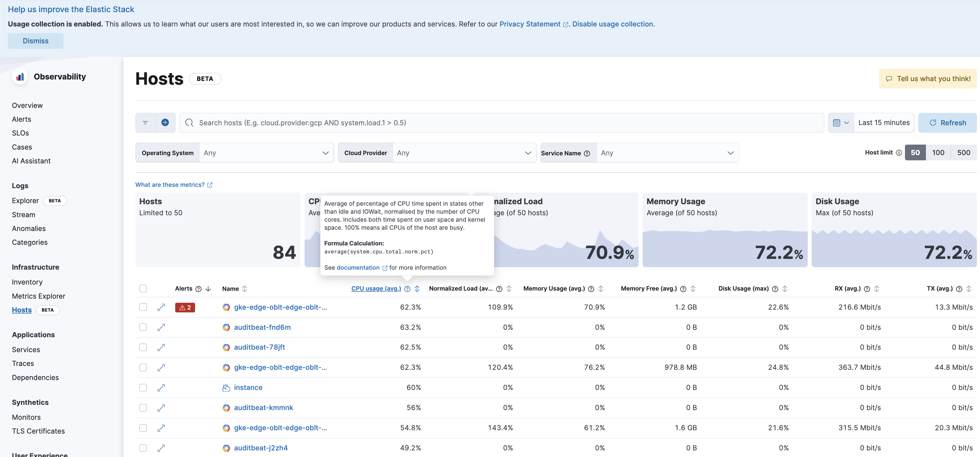Open Monitors under Synthetics
Screen dimensions: 980x457
[x=26, y=418]
